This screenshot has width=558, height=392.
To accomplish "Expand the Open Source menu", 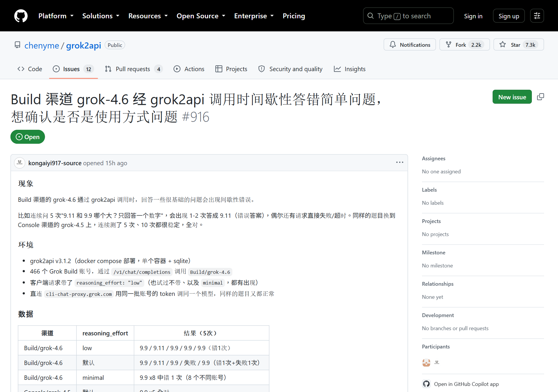I will point(201,16).
